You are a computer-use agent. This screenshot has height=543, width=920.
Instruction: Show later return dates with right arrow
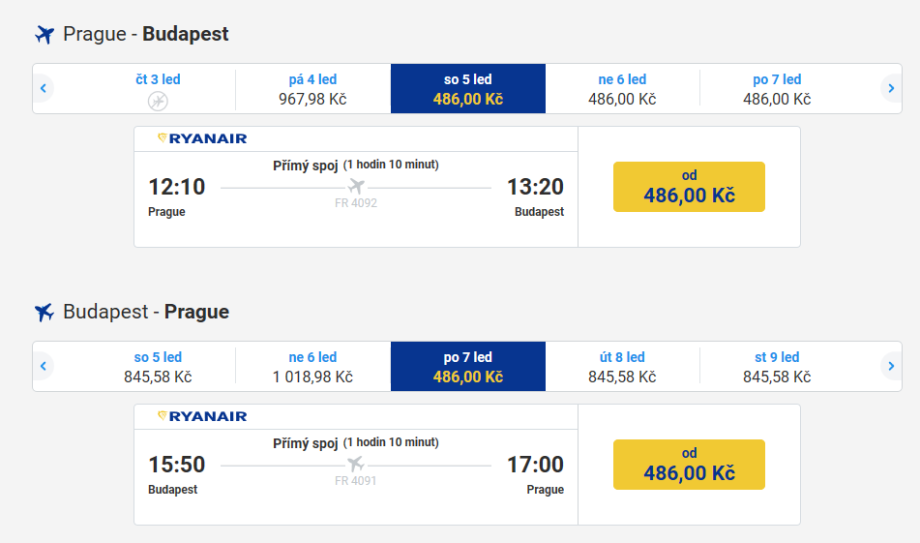(890, 367)
